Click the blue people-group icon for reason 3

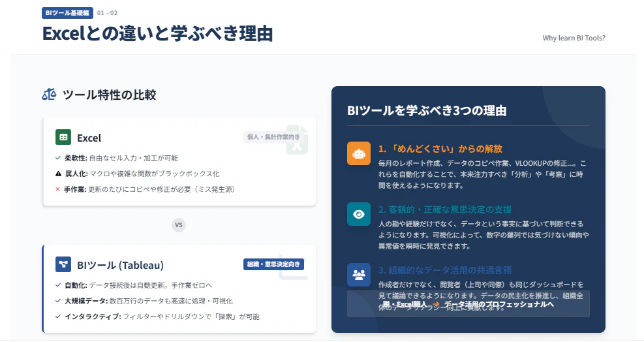(x=359, y=275)
